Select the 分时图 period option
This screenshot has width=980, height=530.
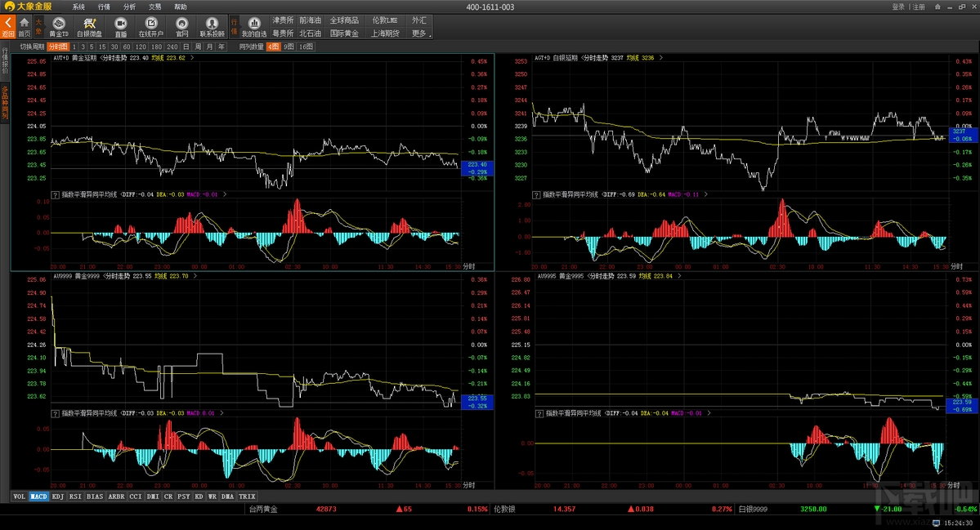[58, 47]
